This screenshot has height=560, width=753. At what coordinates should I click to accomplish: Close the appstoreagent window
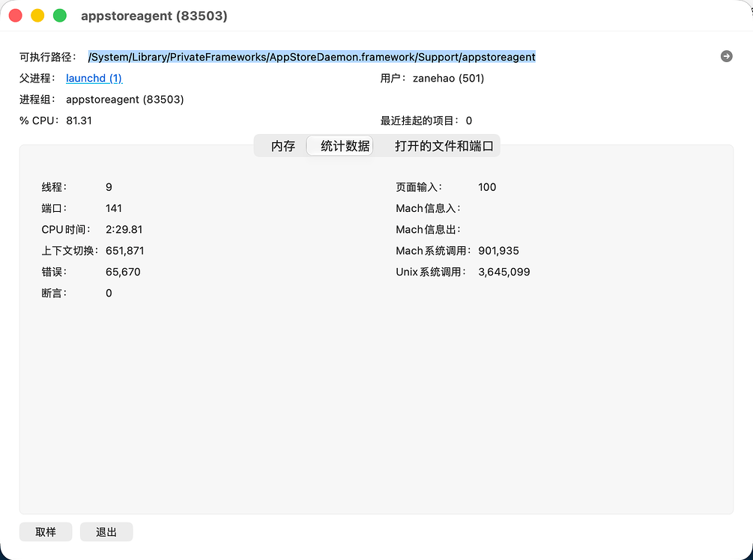(x=16, y=16)
